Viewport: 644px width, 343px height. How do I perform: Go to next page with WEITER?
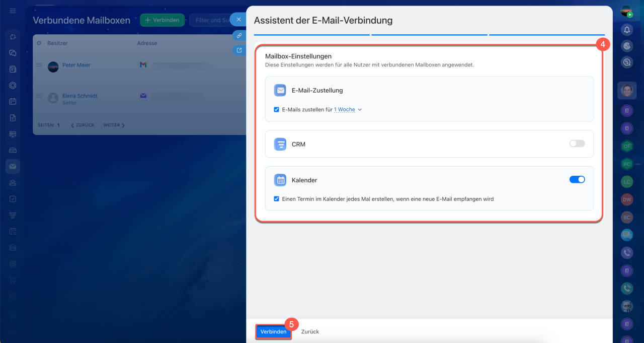click(114, 125)
